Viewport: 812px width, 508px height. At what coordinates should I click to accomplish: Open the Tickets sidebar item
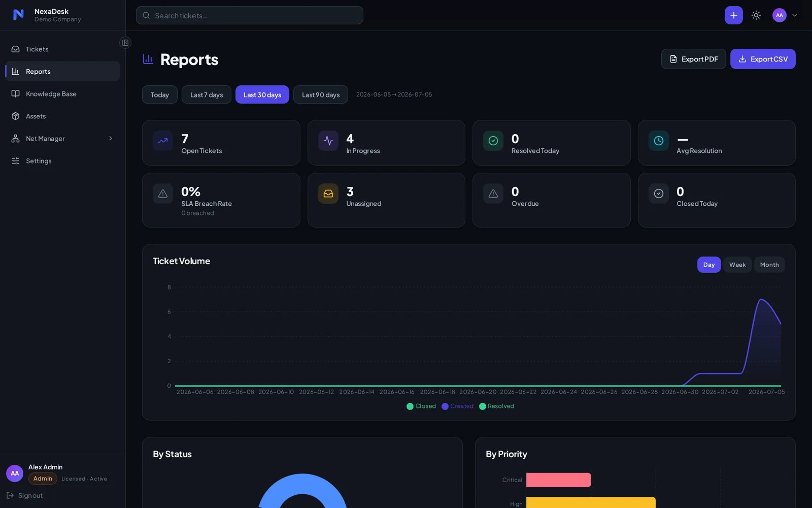pyautogui.click(x=62, y=49)
